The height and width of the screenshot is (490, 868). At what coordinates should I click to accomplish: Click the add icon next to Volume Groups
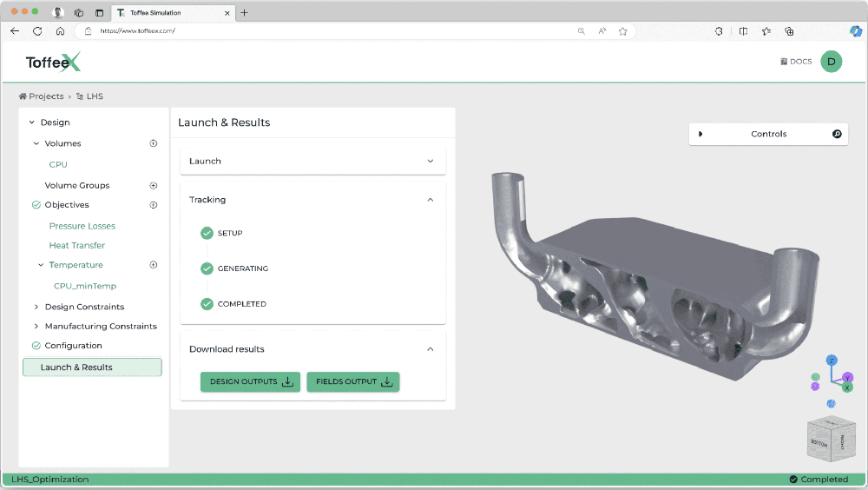(x=154, y=185)
